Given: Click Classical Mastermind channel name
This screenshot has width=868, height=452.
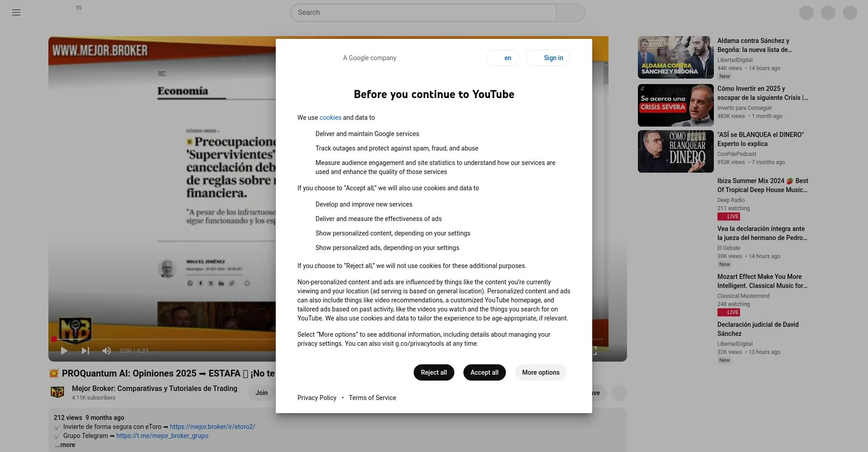Looking at the screenshot, I should click(x=743, y=296).
